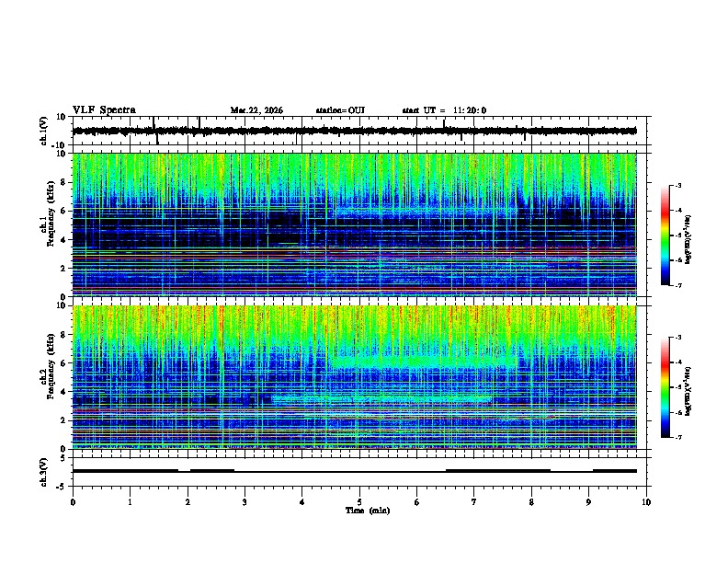Viewport: 728px width, 563px height.
Task: Click the "8" tick on the time axis
Action: (531, 502)
